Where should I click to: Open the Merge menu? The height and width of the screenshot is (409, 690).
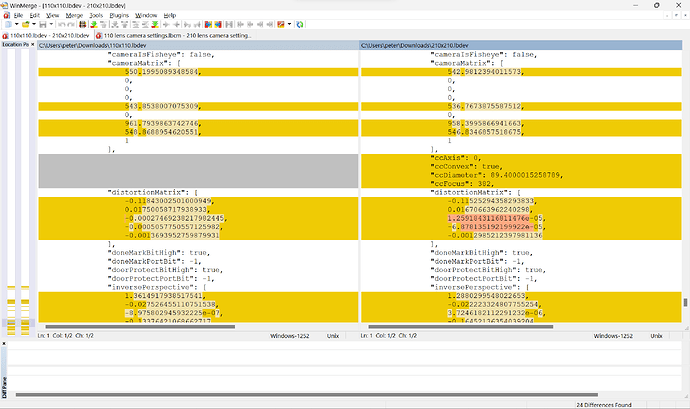[x=74, y=15]
